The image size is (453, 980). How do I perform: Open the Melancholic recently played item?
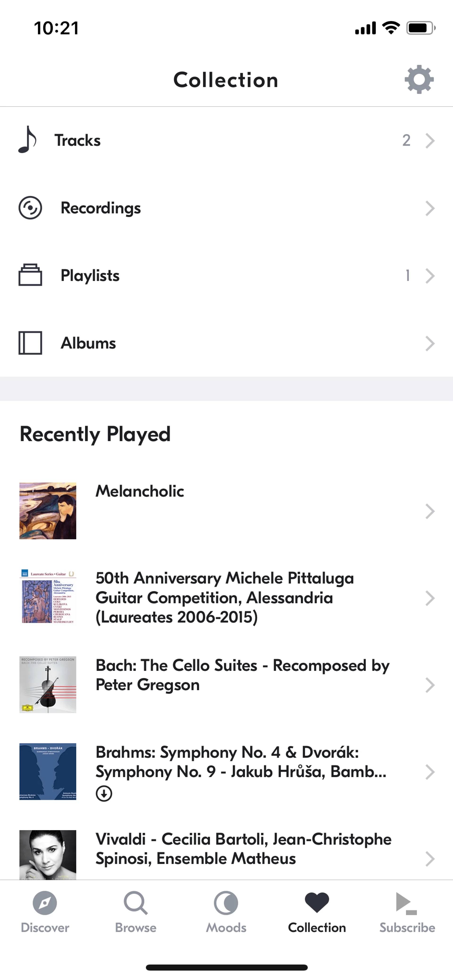pos(140,491)
